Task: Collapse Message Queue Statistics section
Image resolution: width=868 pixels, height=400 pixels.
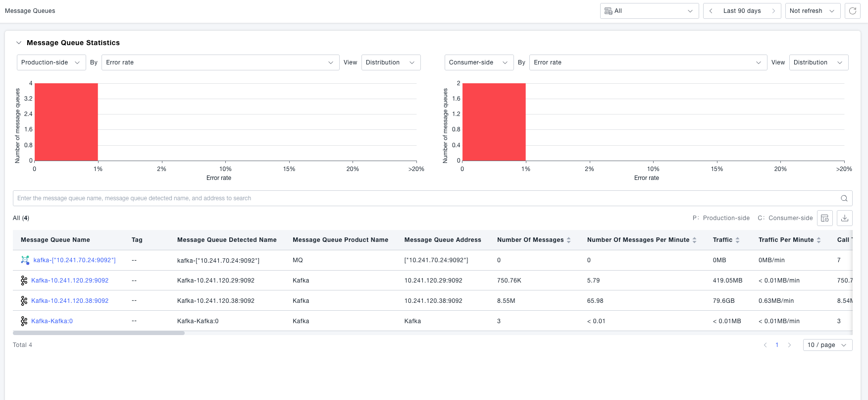Action: 19,43
